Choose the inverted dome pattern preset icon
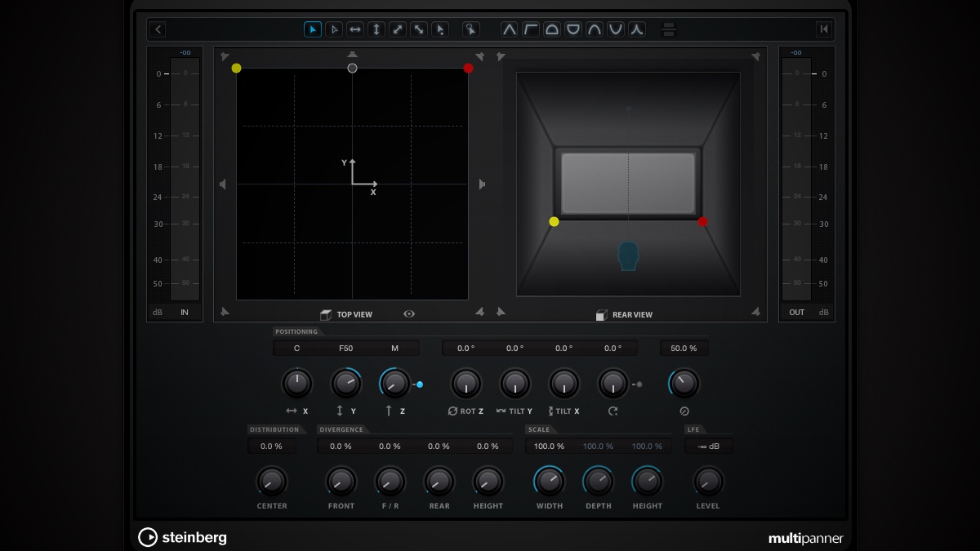The height and width of the screenshot is (551, 980). pyautogui.click(x=573, y=29)
